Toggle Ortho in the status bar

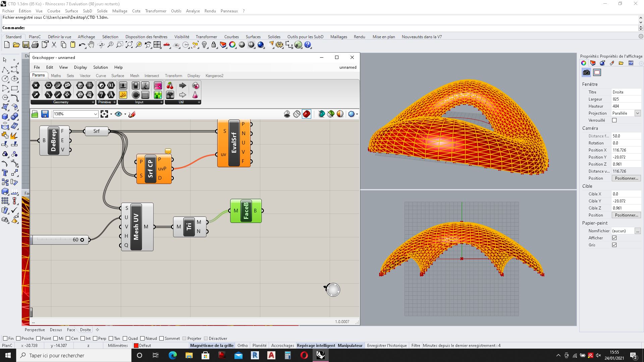(x=243, y=346)
